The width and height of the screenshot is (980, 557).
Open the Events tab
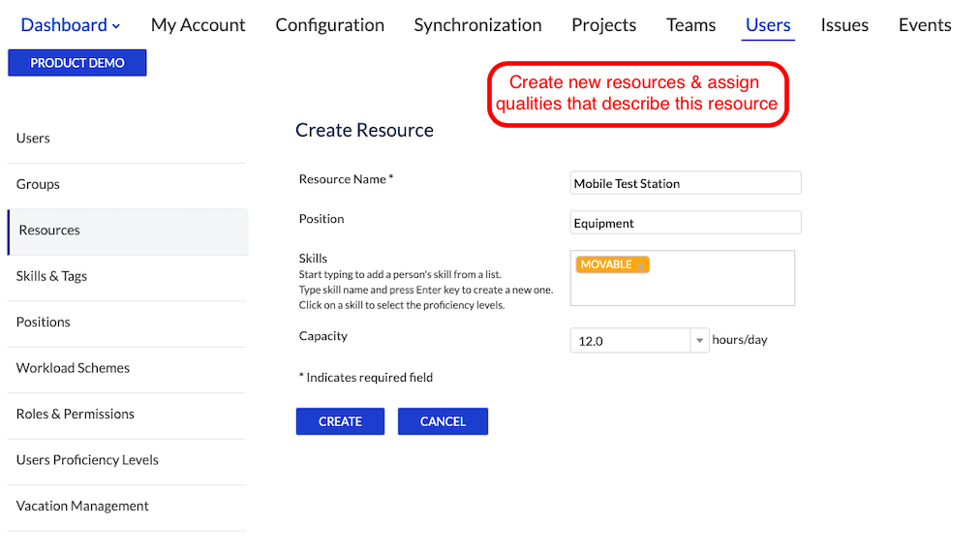(x=924, y=25)
